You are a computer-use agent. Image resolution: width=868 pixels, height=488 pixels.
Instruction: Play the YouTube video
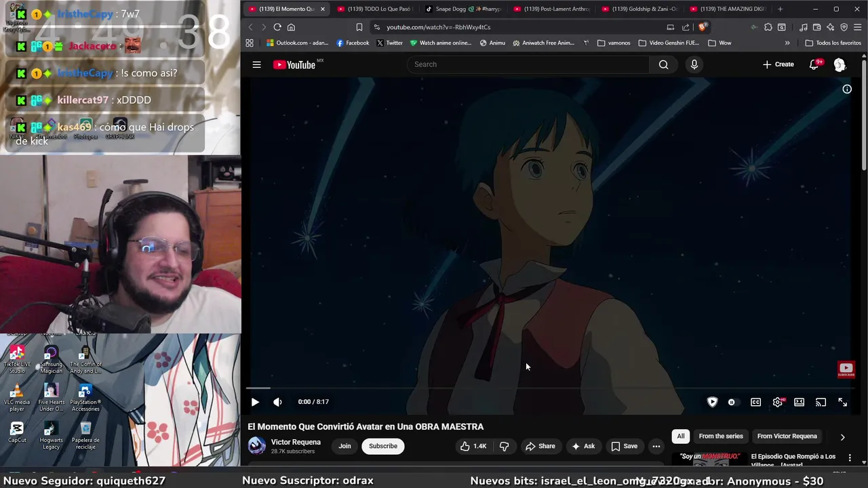(x=255, y=402)
